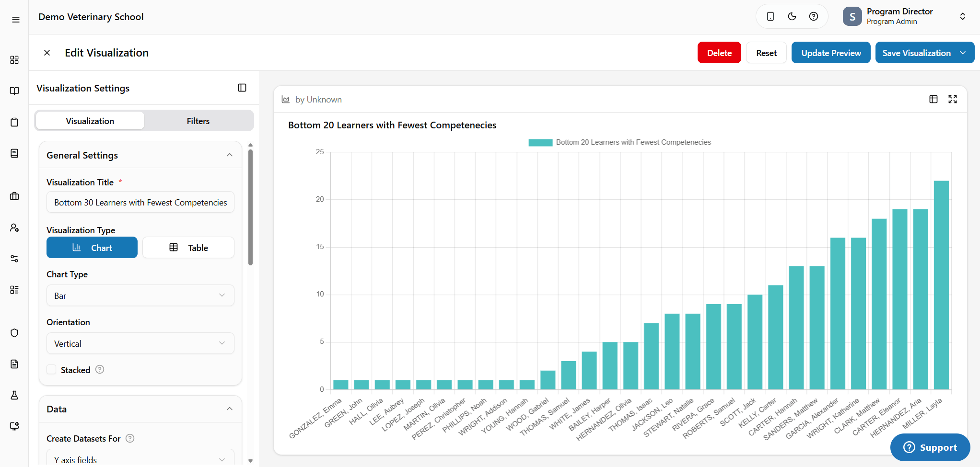Viewport: 980px width, 467px height.
Task: Click the Stacked help icon
Action: (100, 369)
